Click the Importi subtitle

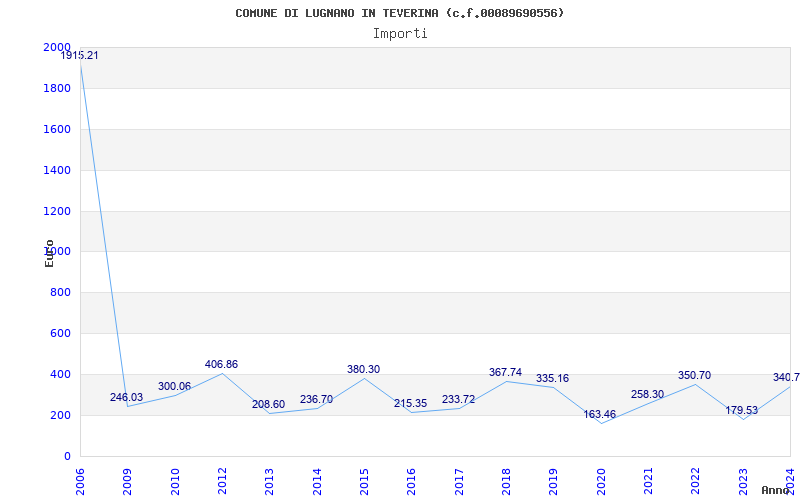point(400,34)
